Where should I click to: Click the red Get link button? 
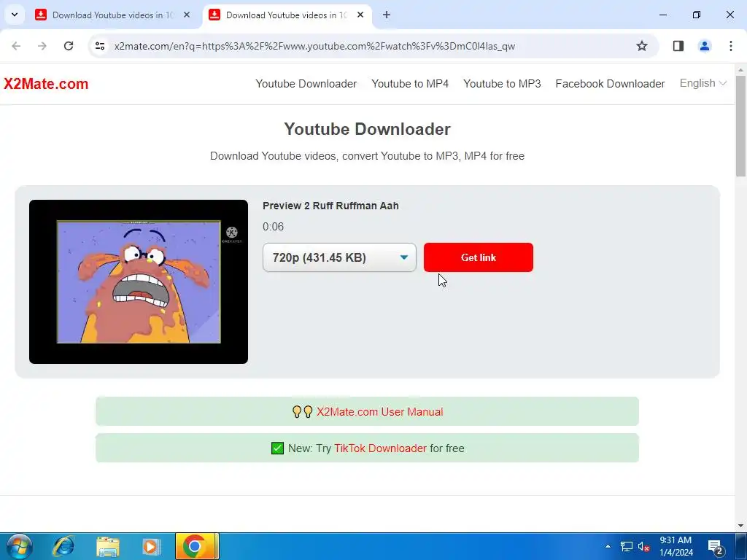coord(479,257)
